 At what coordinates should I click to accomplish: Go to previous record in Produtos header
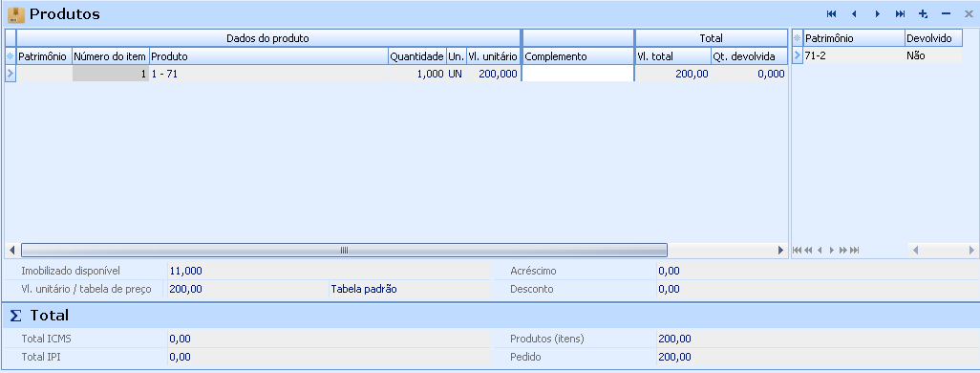854,13
